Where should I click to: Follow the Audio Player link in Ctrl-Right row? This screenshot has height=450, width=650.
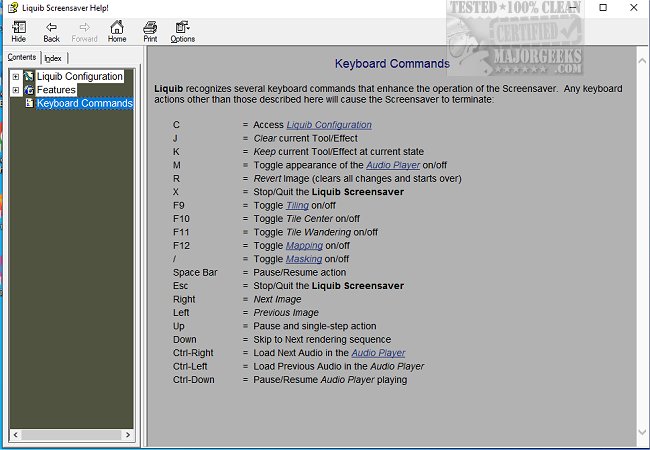(x=378, y=353)
